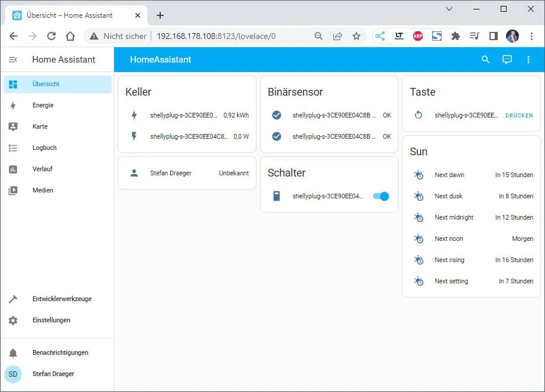Open a new browser tab
This screenshot has height=392, width=545.
pos(160,15)
